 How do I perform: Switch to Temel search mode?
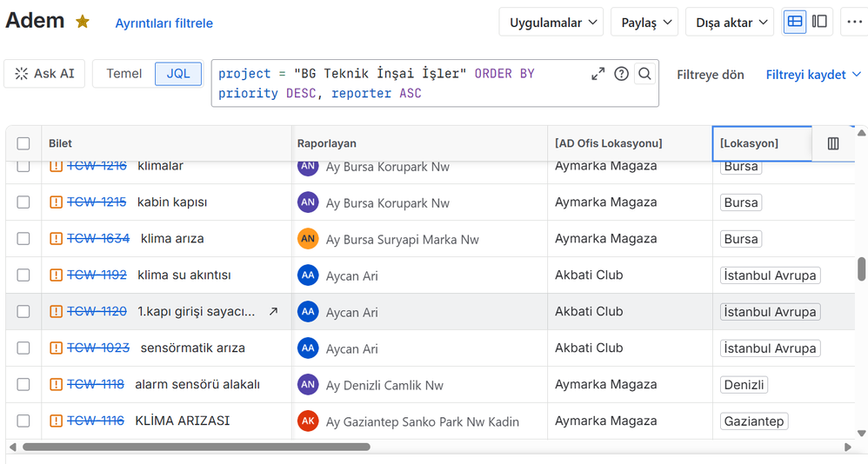[x=124, y=74]
